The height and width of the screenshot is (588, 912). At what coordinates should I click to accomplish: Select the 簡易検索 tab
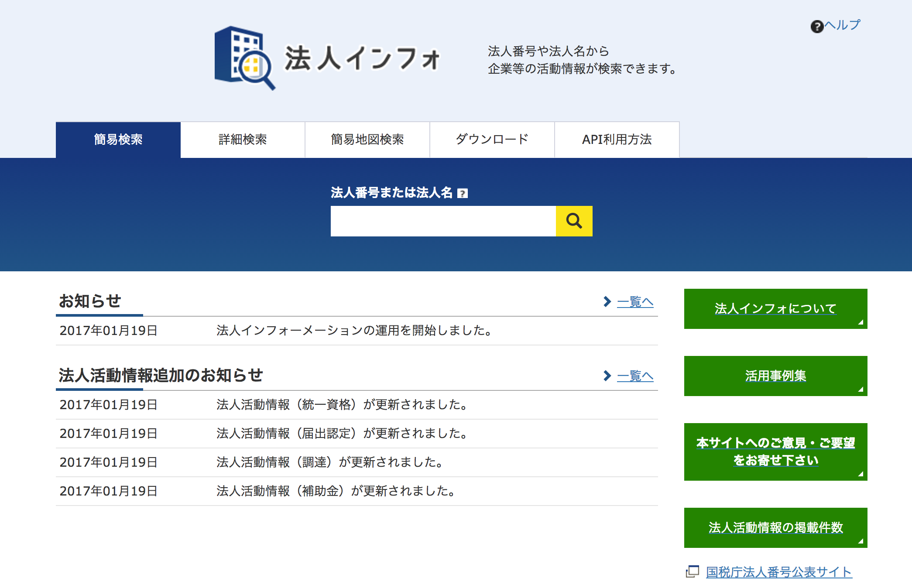click(118, 140)
